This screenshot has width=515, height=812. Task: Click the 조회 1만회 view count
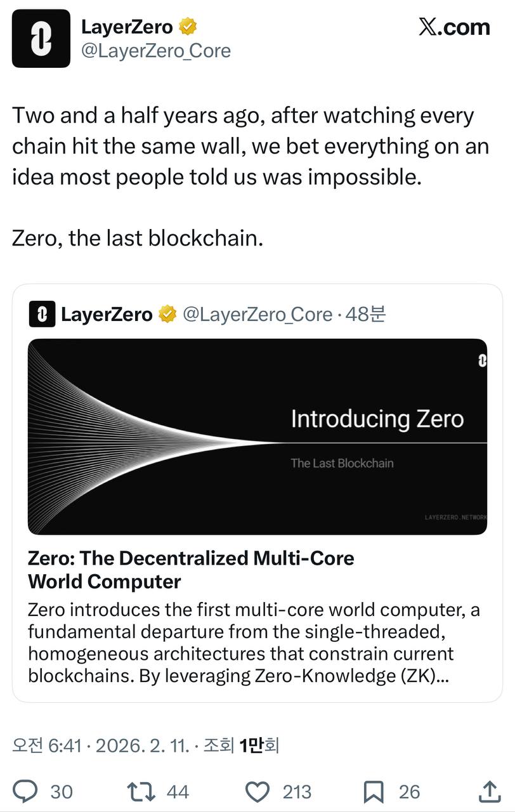(x=241, y=745)
